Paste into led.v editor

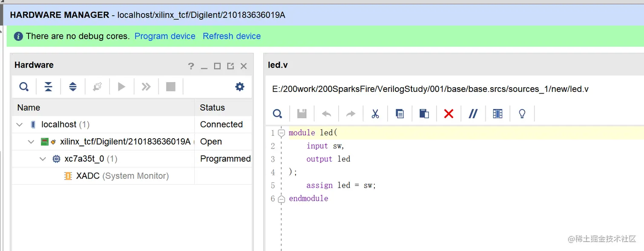(x=424, y=114)
